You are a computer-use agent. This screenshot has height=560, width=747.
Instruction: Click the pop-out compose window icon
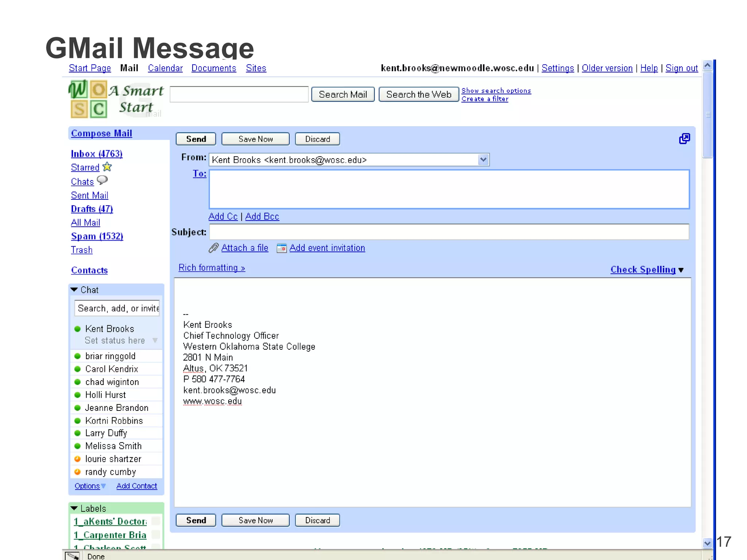click(684, 139)
